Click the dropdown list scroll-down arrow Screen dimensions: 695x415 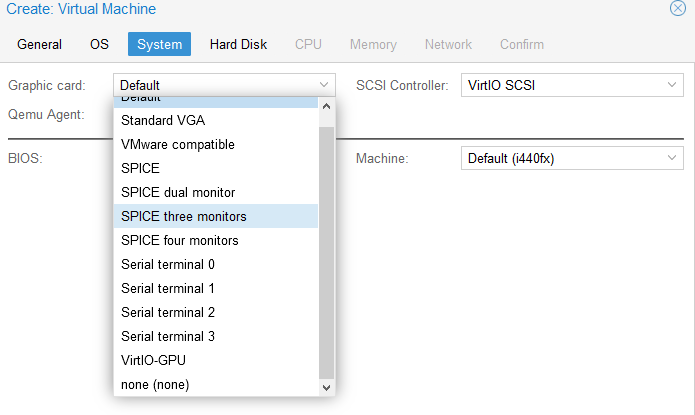pyautogui.click(x=326, y=385)
